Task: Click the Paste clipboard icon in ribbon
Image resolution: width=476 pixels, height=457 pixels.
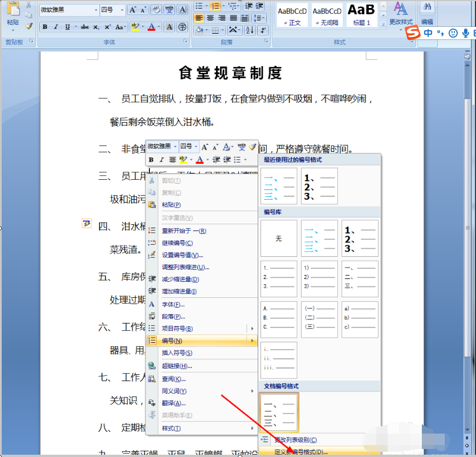Action: (13, 9)
